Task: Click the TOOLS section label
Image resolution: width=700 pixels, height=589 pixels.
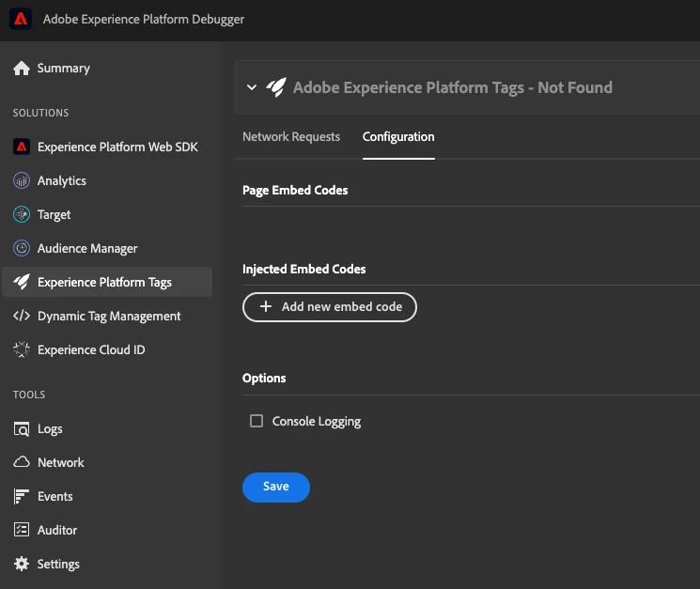Action: point(29,395)
